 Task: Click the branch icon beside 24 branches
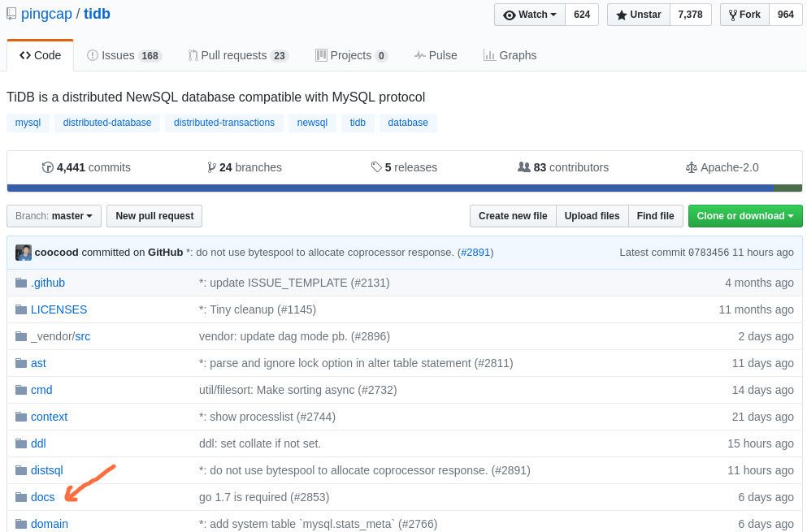213,167
